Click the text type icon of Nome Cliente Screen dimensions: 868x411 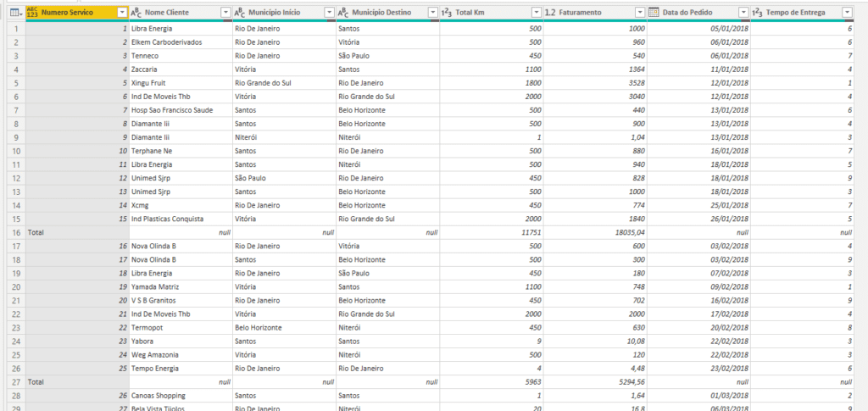pyautogui.click(x=136, y=12)
